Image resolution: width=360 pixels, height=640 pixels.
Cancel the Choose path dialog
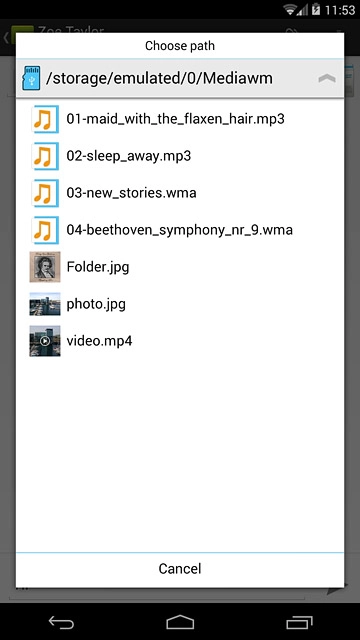180,569
